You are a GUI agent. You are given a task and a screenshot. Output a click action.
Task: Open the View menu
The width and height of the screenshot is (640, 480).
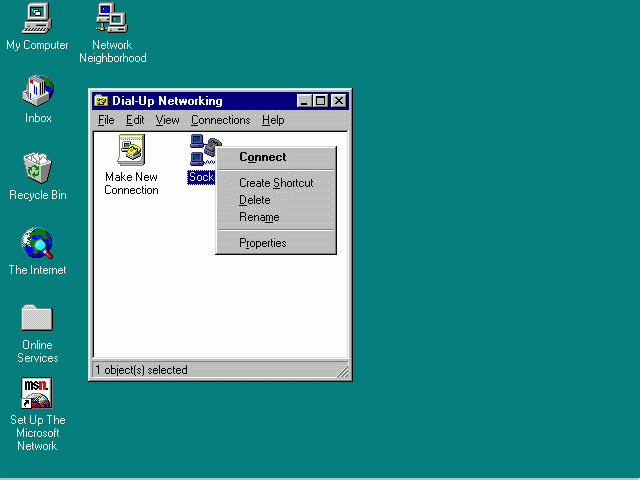click(167, 120)
